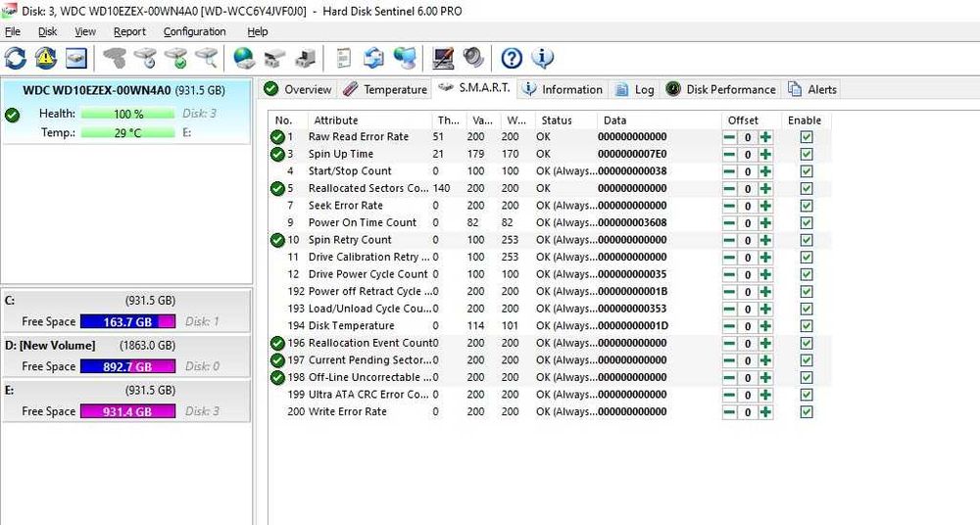Select the D: New Volume partition
Screen dimensions: 980x525
click(x=126, y=356)
